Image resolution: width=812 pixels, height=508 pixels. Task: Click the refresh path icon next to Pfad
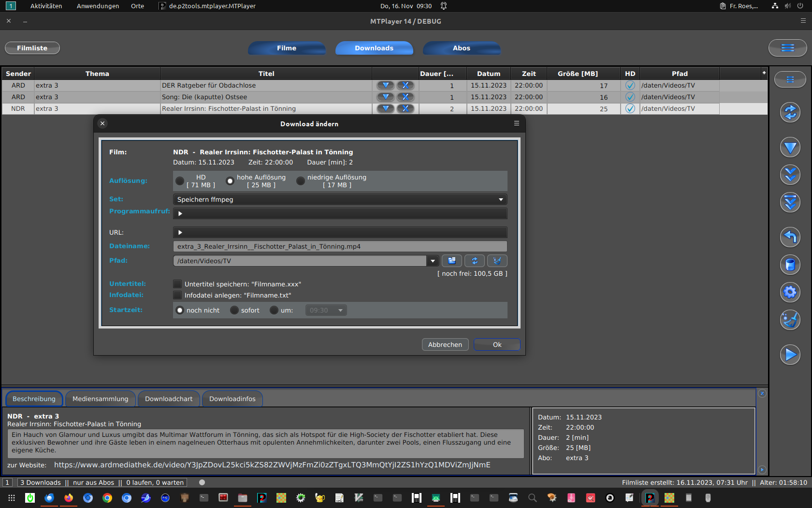[475, 261]
